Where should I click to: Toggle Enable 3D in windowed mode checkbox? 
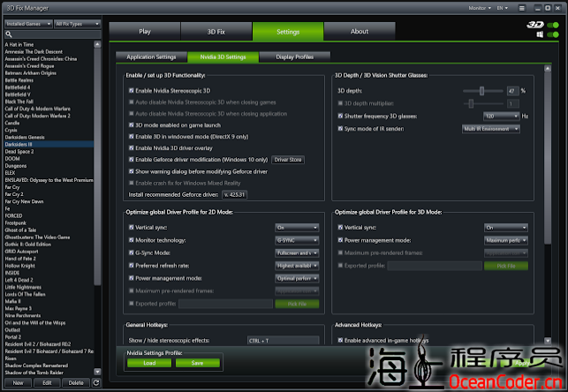coord(132,137)
